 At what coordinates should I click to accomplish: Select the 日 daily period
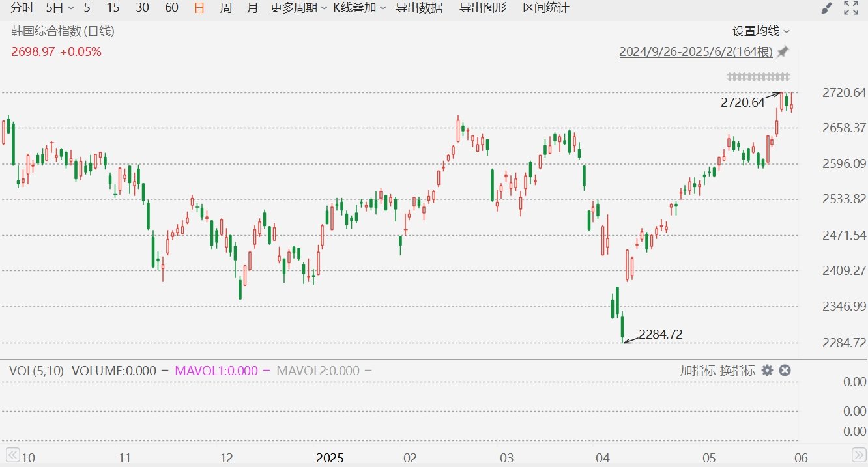point(199,8)
